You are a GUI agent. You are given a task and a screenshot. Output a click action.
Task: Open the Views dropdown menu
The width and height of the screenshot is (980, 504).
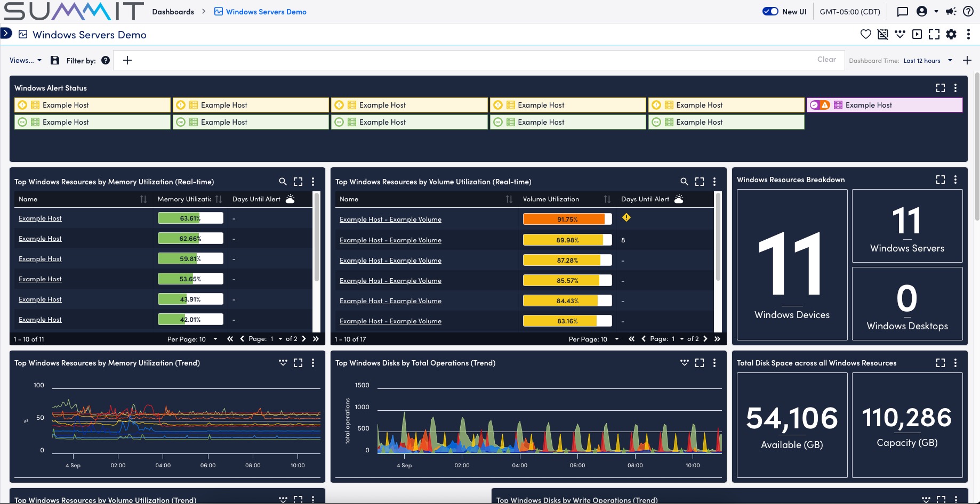[25, 60]
